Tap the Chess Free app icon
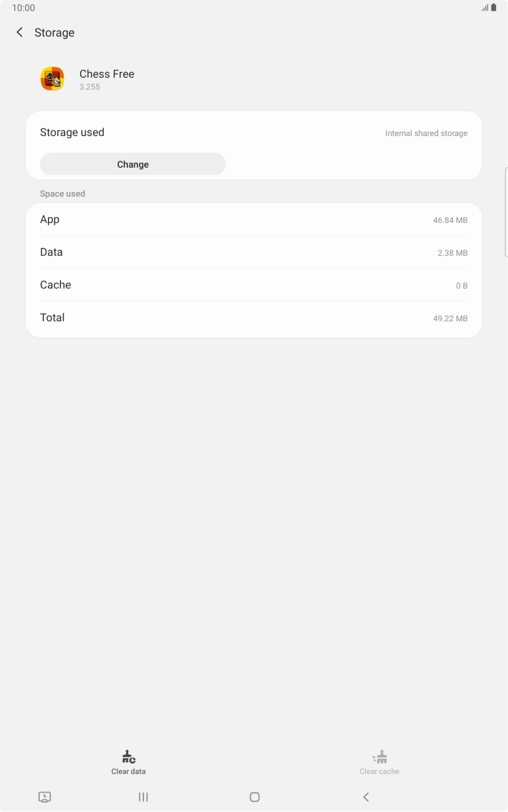The image size is (508, 812). pyautogui.click(x=52, y=79)
